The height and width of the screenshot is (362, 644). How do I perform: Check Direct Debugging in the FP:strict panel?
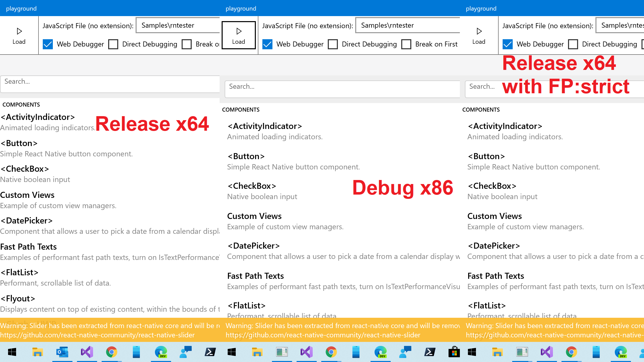[573, 44]
